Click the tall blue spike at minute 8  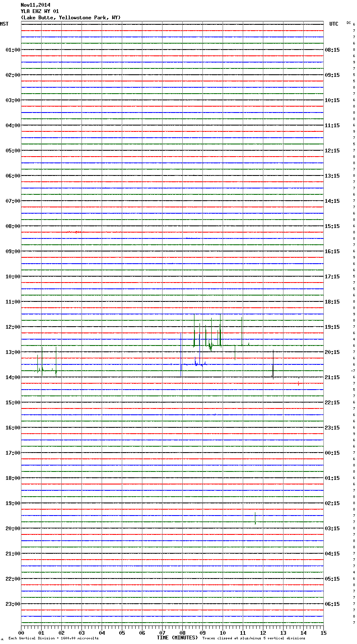(x=181, y=354)
